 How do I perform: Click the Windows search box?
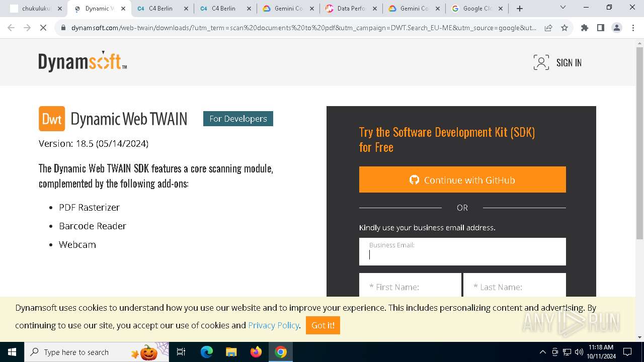(97, 352)
